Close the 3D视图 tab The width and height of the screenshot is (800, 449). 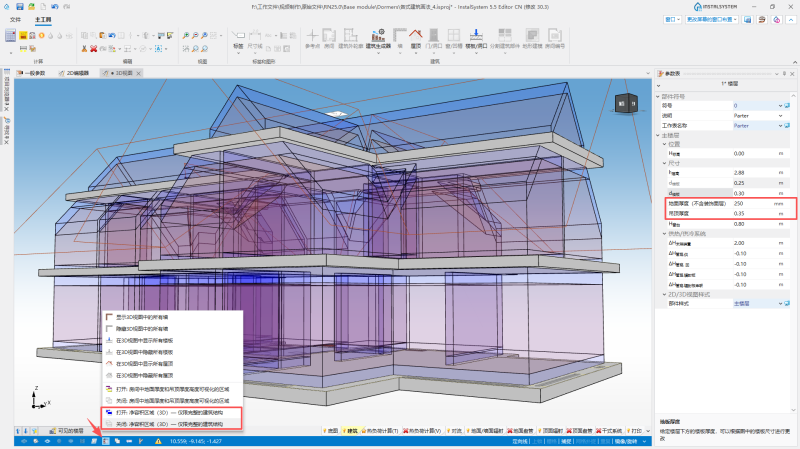click(x=139, y=73)
